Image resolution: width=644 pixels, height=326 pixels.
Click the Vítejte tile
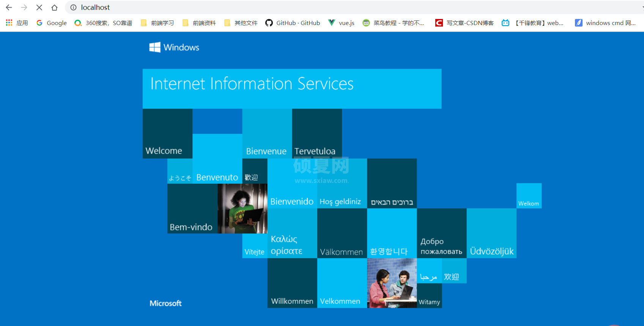(x=255, y=246)
